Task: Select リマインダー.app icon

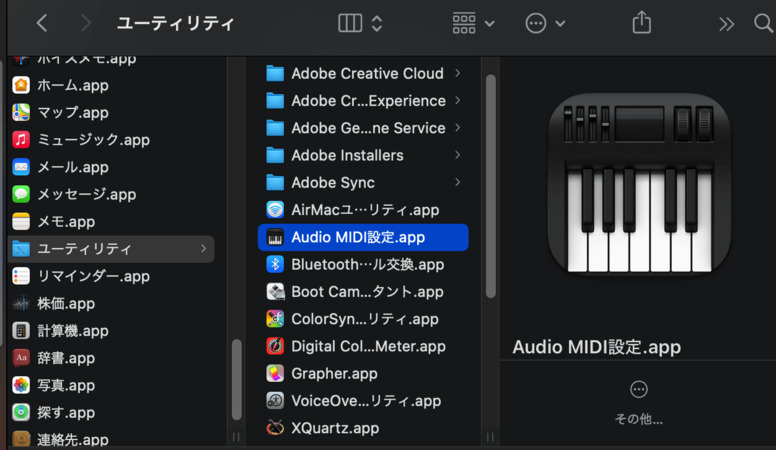Action: pyautogui.click(x=21, y=276)
